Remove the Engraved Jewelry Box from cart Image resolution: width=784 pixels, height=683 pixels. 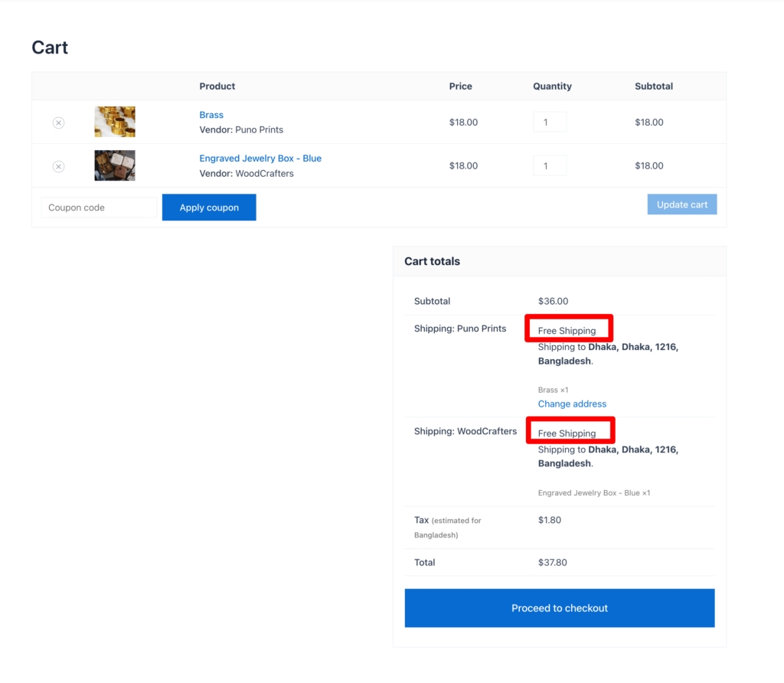(x=58, y=165)
